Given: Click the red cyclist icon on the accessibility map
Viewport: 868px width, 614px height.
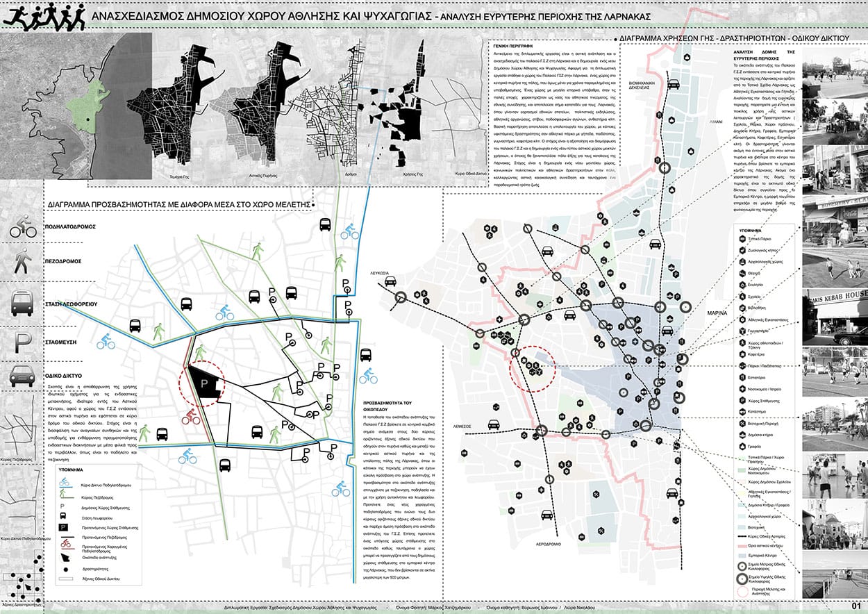Looking at the screenshot, I should [192, 417].
